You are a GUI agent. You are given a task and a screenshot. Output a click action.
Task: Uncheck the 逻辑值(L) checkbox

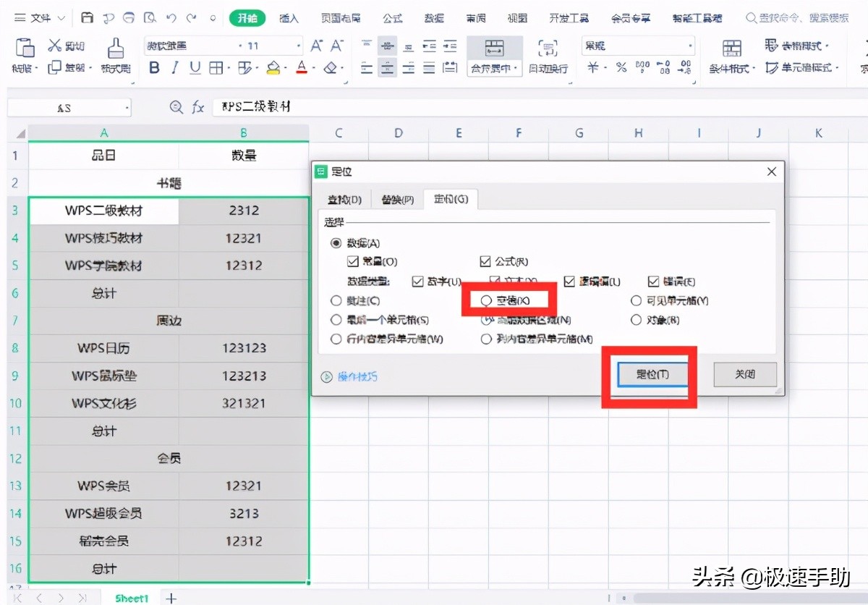(569, 282)
